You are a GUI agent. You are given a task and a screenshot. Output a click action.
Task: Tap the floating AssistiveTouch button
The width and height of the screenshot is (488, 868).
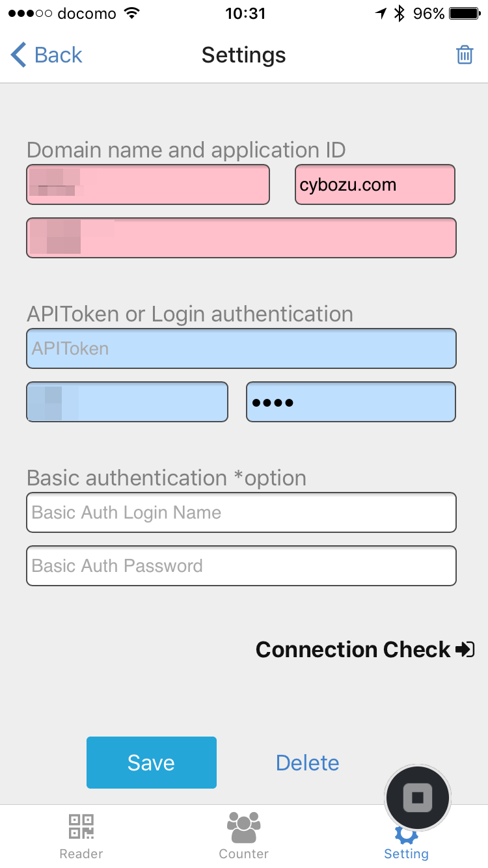click(x=417, y=797)
